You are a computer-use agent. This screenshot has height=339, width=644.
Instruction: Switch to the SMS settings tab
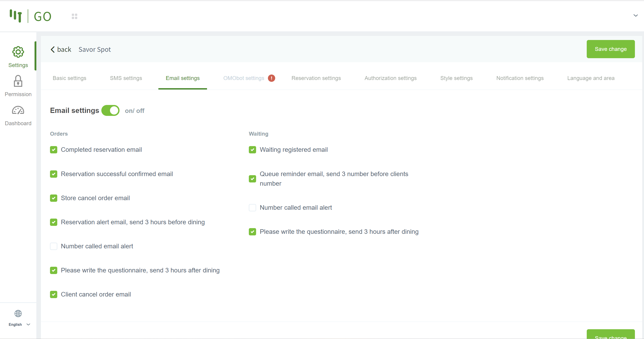click(126, 78)
